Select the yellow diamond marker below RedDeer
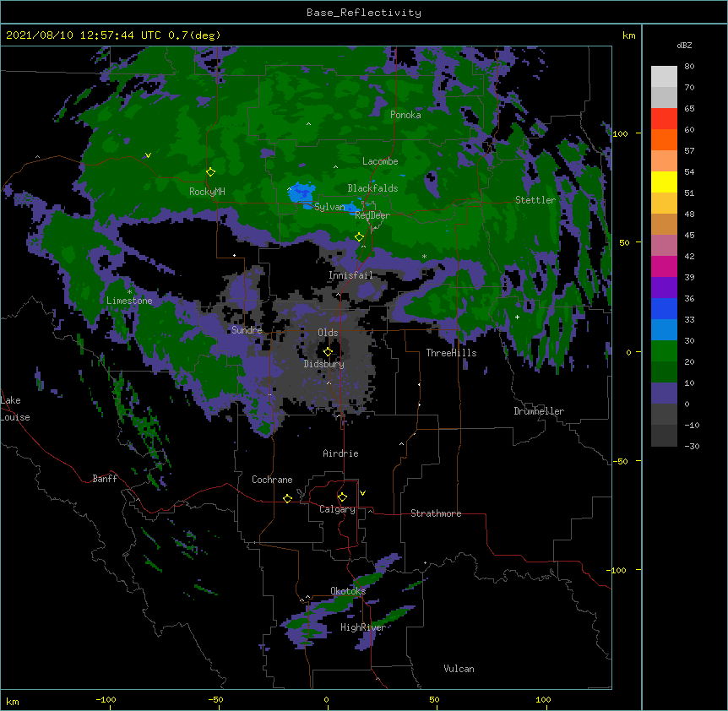Screen dimensions: 728x711 tap(359, 237)
